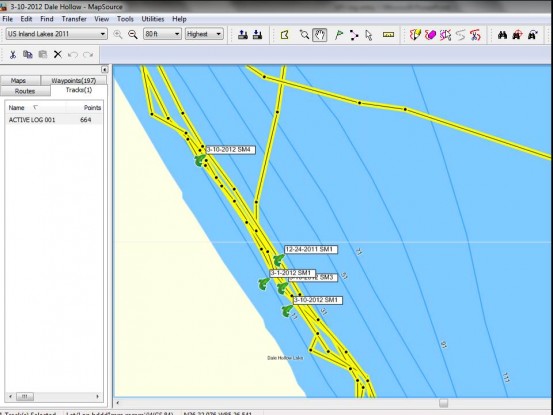
Task: Click the Dale Hollow Lake map label
Action: tap(285, 358)
